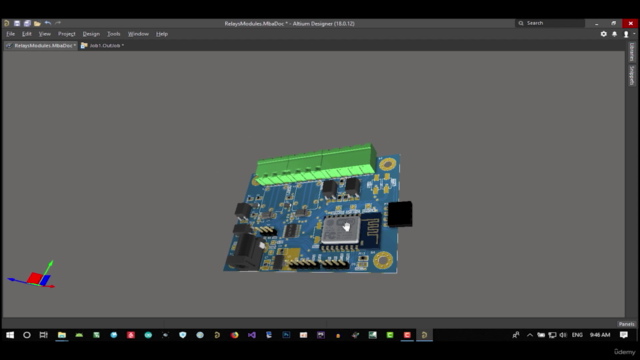640x360 pixels.
Task: Open Cortana search circle
Action: click(x=27, y=335)
